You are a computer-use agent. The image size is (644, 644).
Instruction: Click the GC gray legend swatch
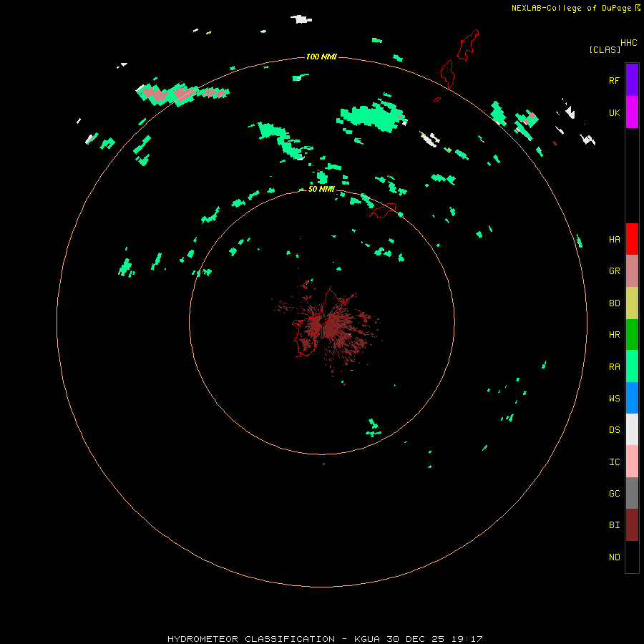tap(632, 493)
